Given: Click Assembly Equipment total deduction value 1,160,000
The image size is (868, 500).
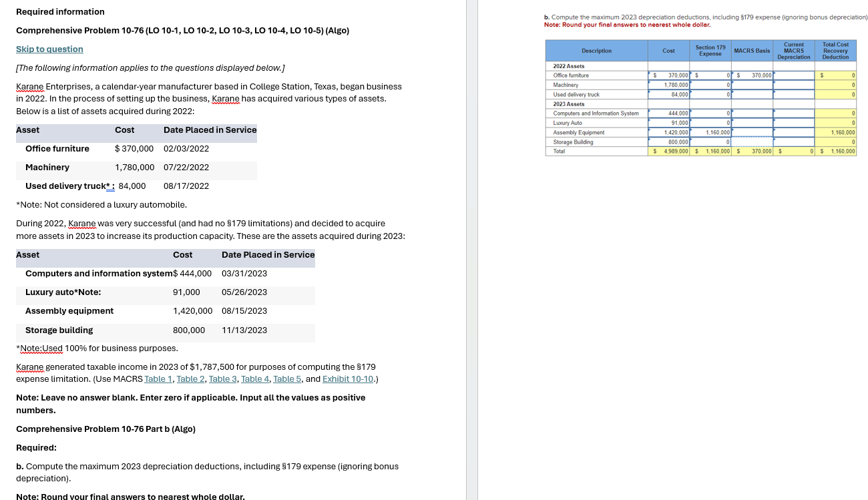Looking at the screenshot, I should (843, 132).
